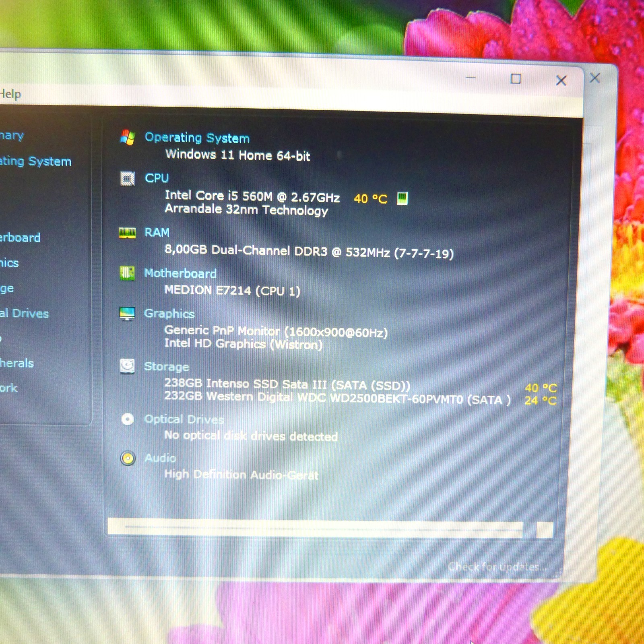Close the Speccy window

pos(561,80)
